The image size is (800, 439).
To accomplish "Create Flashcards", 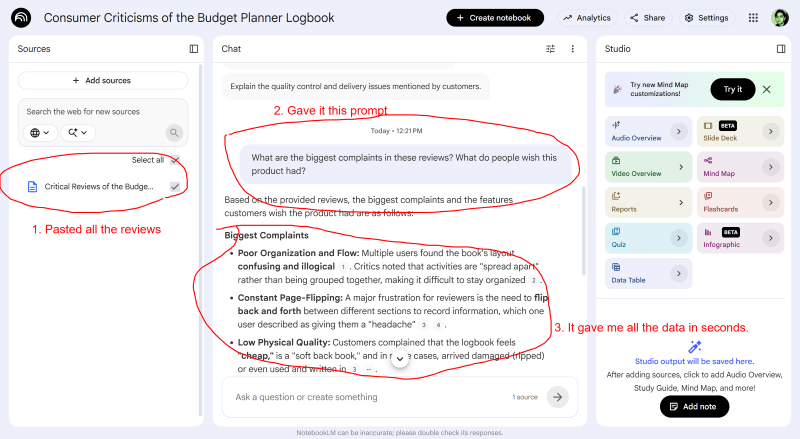I will click(x=740, y=203).
